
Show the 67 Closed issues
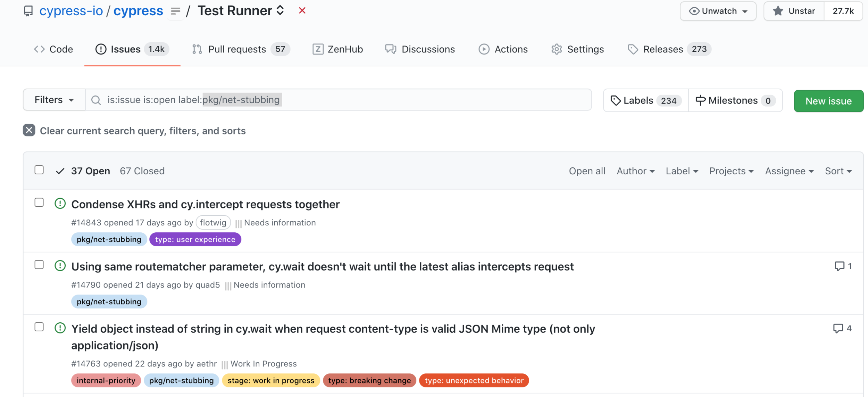[x=142, y=171]
